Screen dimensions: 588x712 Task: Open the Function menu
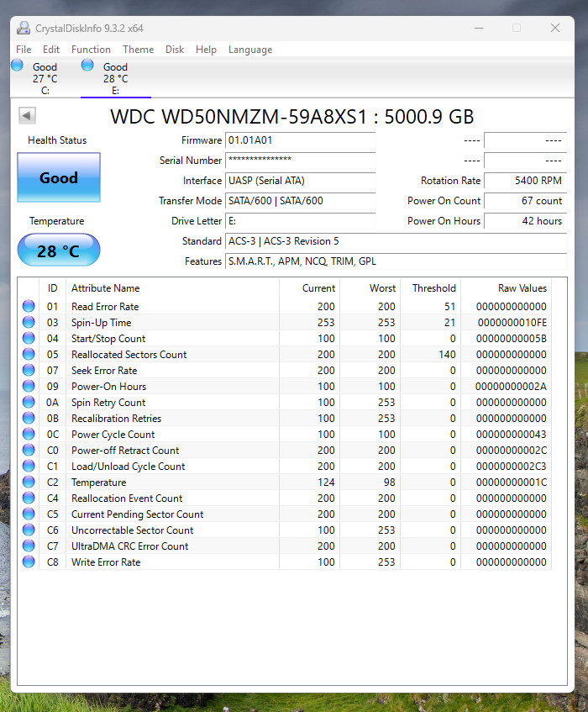click(x=91, y=50)
